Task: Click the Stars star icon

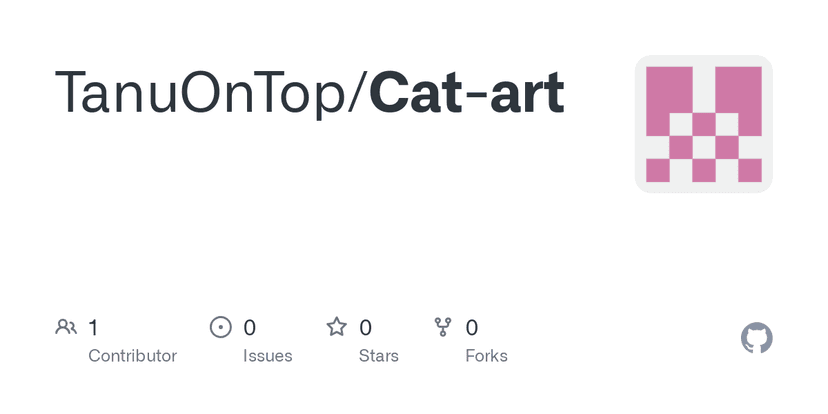Action: point(337,327)
